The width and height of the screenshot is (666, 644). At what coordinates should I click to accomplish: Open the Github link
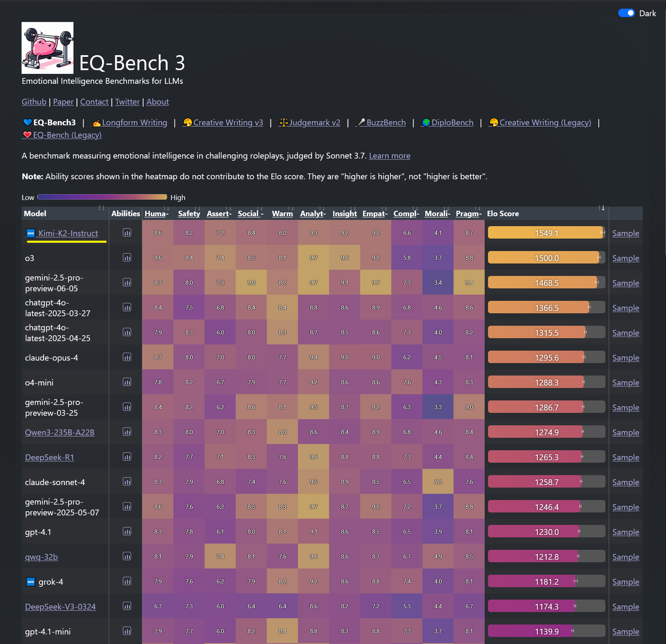pyautogui.click(x=34, y=102)
